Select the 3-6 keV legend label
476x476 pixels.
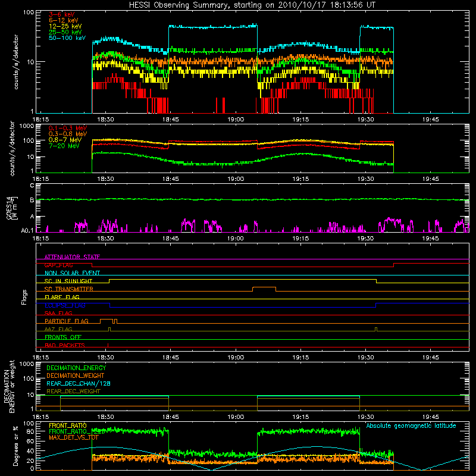point(61,14)
